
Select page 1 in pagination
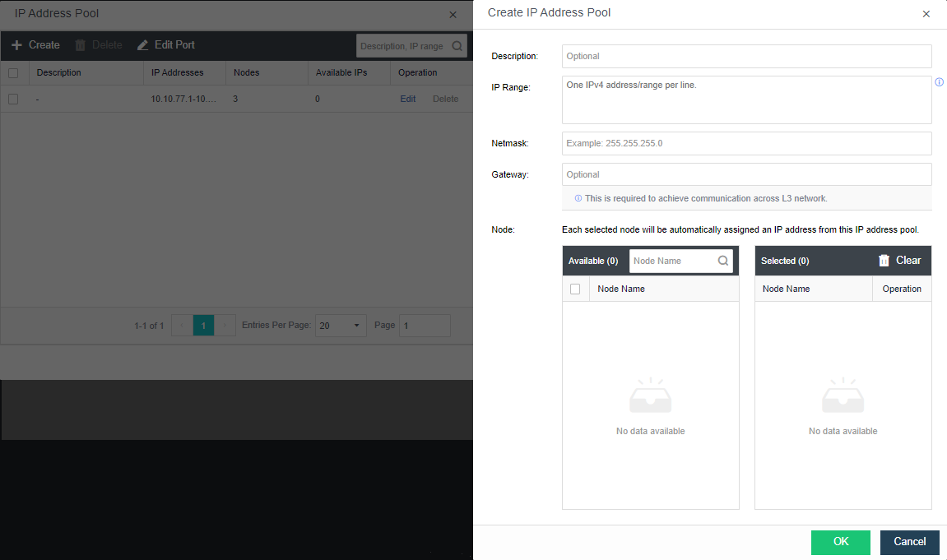203,326
